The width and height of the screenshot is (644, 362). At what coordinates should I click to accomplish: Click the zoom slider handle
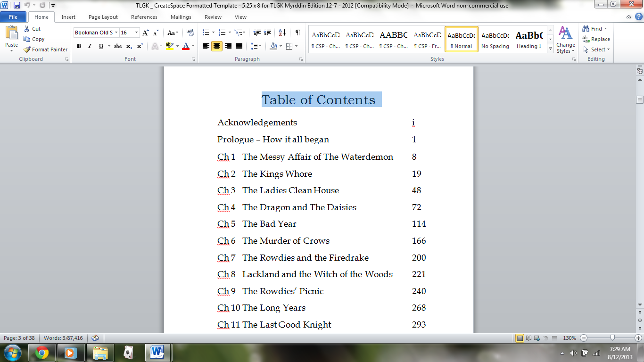click(612, 338)
